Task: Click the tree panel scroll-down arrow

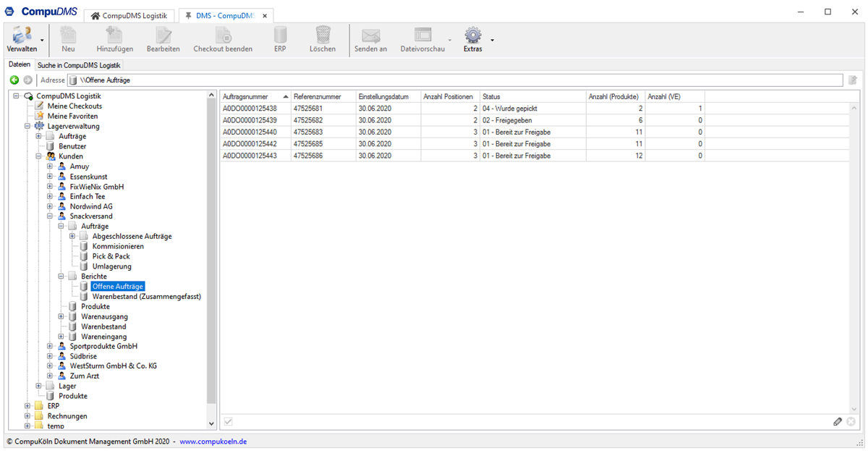Action: click(x=211, y=423)
